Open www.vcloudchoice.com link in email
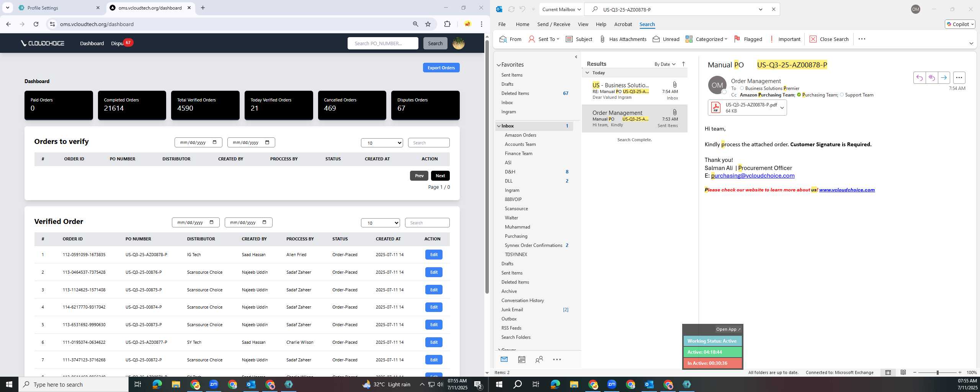 point(847,190)
